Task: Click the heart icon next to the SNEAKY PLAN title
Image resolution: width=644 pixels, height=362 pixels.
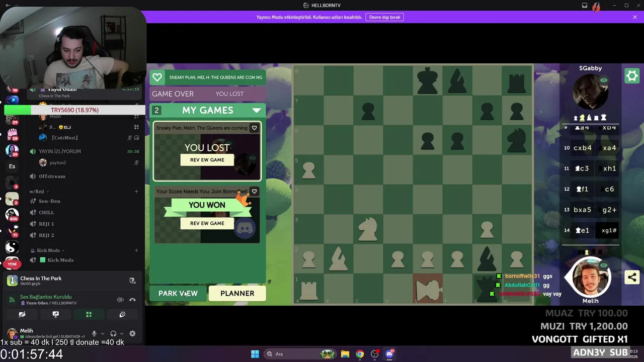Action: point(157,77)
